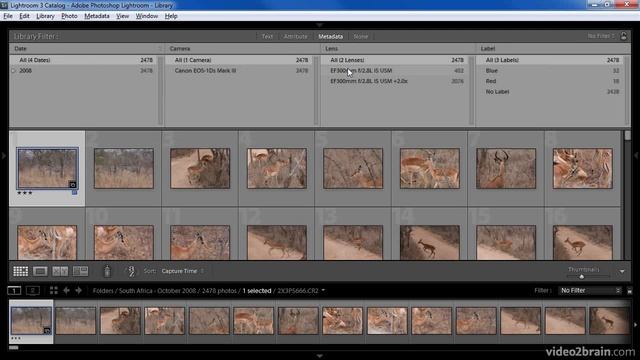This screenshot has height=360, width=640.
Task: Click the Lightroom icon in title bar
Action: [x=4, y=5]
